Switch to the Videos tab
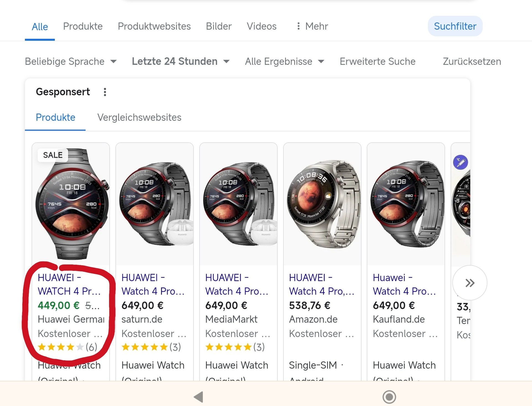 [262, 26]
